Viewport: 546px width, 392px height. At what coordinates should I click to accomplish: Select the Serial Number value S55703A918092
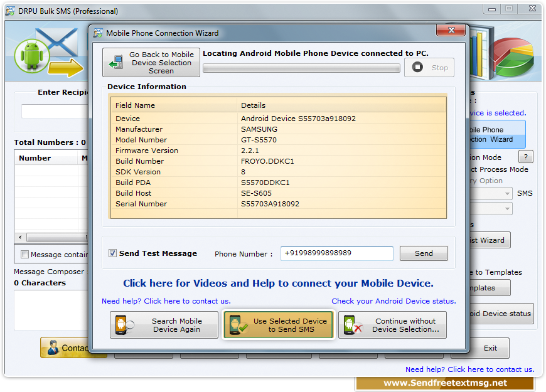[x=270, y=204]
